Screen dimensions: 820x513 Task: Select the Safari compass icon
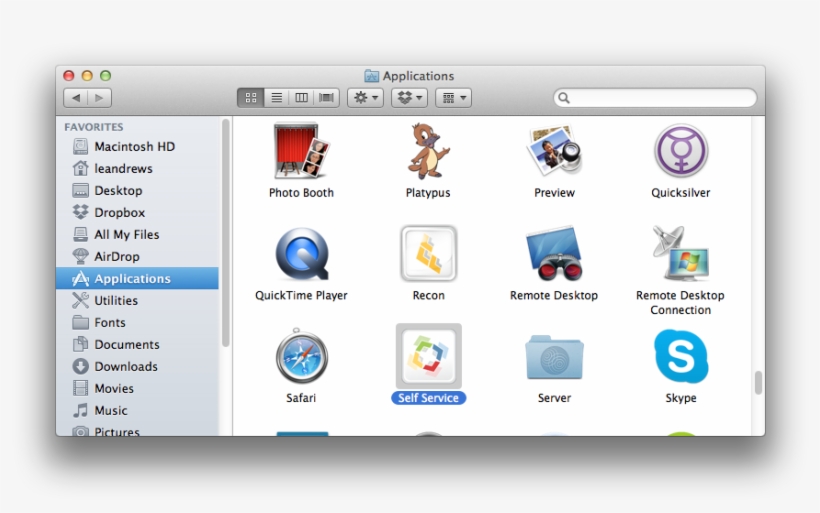[x=302, y=356]
